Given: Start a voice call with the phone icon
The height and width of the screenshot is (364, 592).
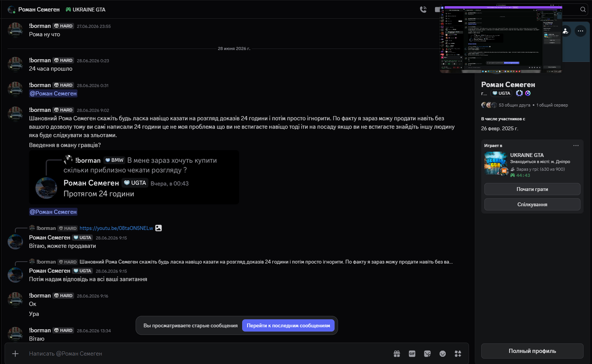Looking at the screenshot, I should [423, 9].
